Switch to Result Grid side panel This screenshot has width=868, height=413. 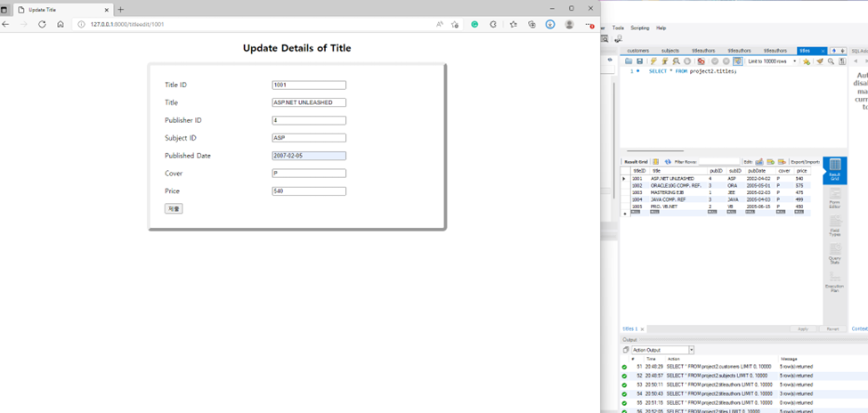pyautogui.click(x=835, y=170)
